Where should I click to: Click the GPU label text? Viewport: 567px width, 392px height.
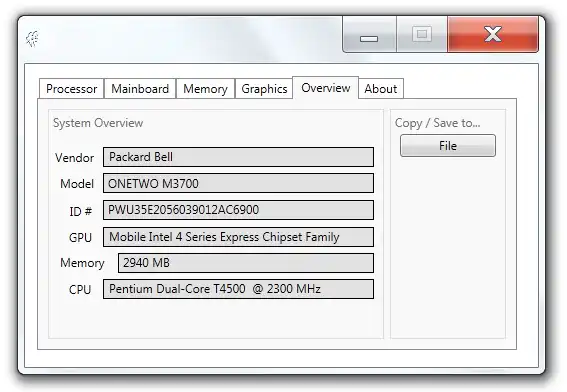(x=80, y=238)
